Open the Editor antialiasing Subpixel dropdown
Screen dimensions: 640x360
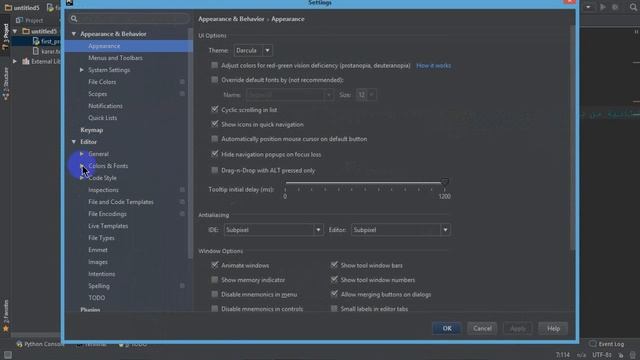pos(401,230)
